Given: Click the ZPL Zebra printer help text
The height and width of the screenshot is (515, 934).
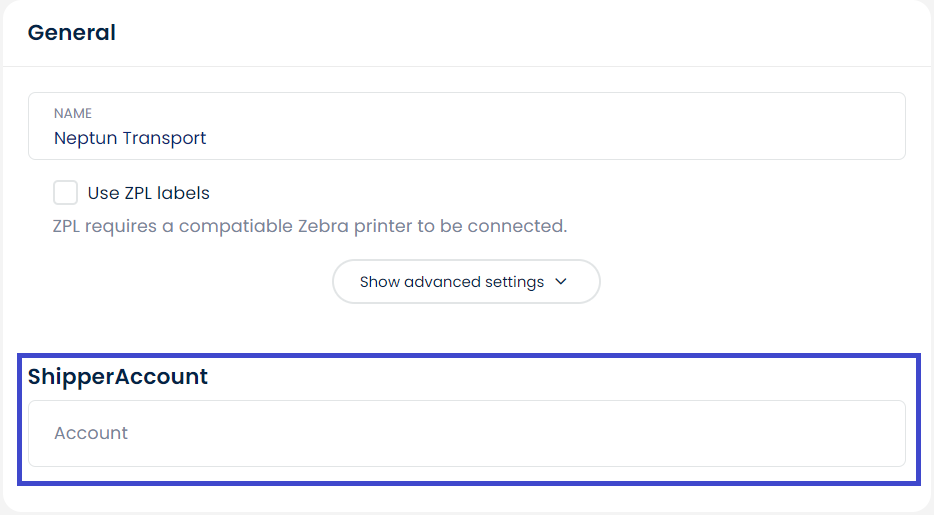Looking at the screenshot, I should point(310,226).
